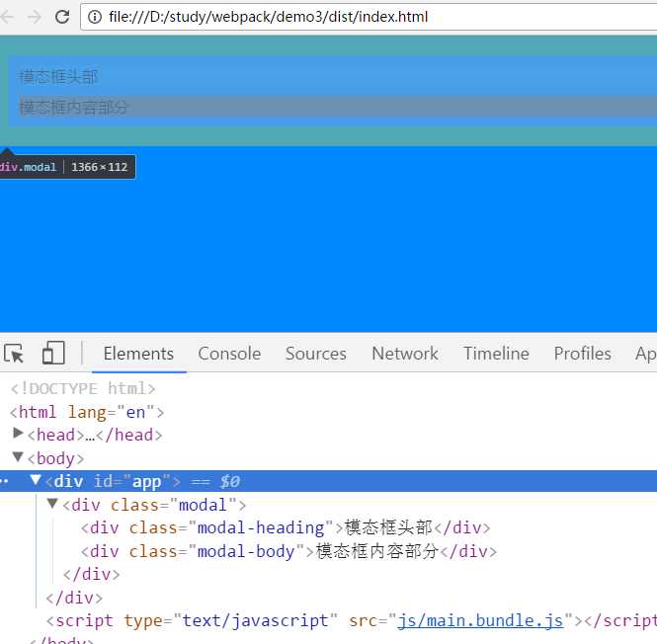
Task: Switch to the Elements tab
Action: tap(138, 354)
